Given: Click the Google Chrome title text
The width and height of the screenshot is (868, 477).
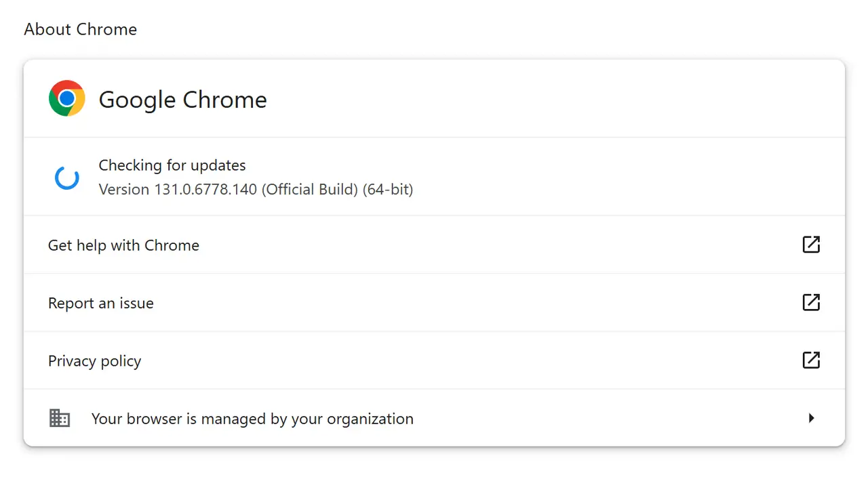Looking at the screenshot, I should [183, 100].
